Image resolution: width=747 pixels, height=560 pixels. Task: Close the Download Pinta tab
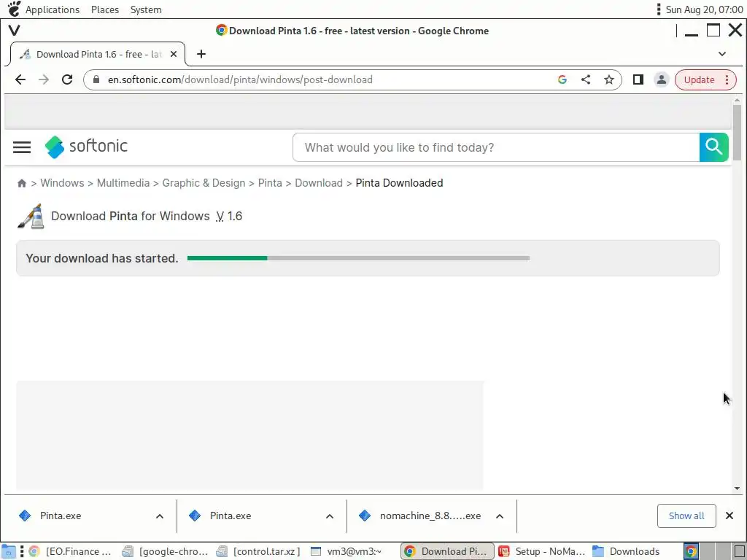pos(174,54)
